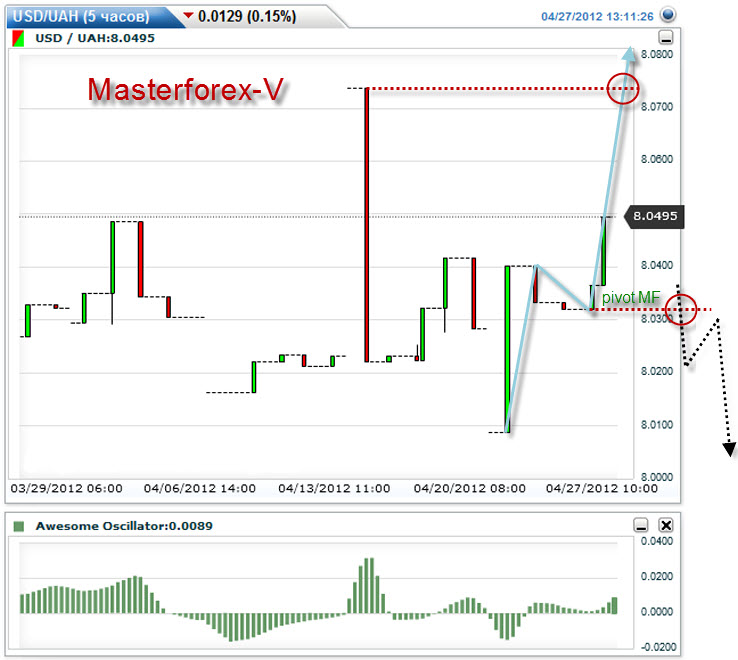Click the green Awesome Oscillator legend square
This screenshot has height=660, width=738.
click(x=19, y=526)
